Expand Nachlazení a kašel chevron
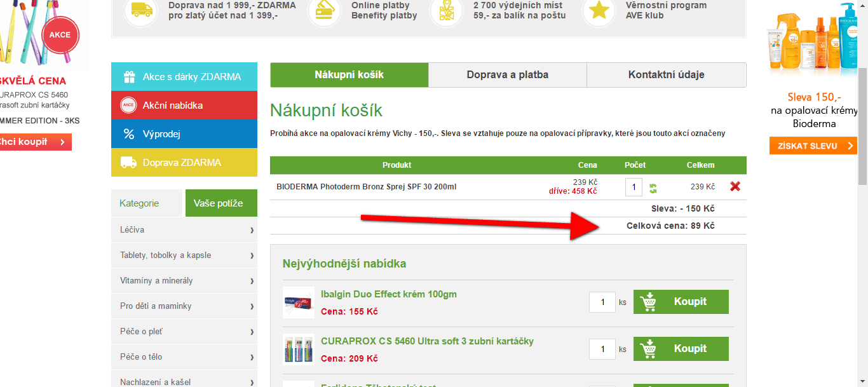 (252, 383)
